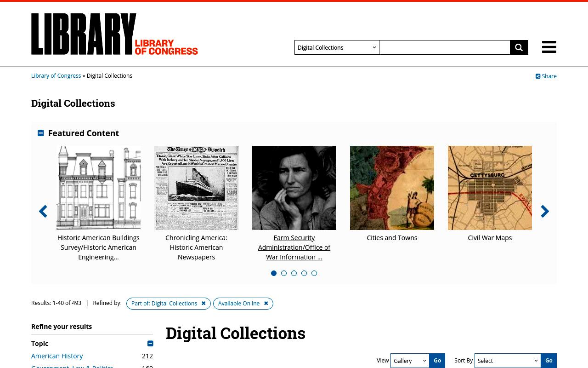Select the fifth carousel page dot

tap(314, 273)
